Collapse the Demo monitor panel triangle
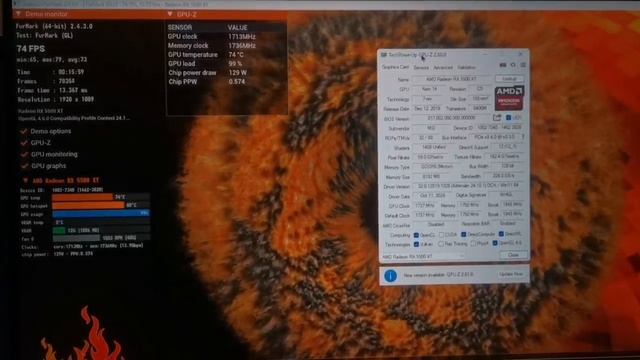This screenshot has width=640, height=360. [x=18, y=14]
